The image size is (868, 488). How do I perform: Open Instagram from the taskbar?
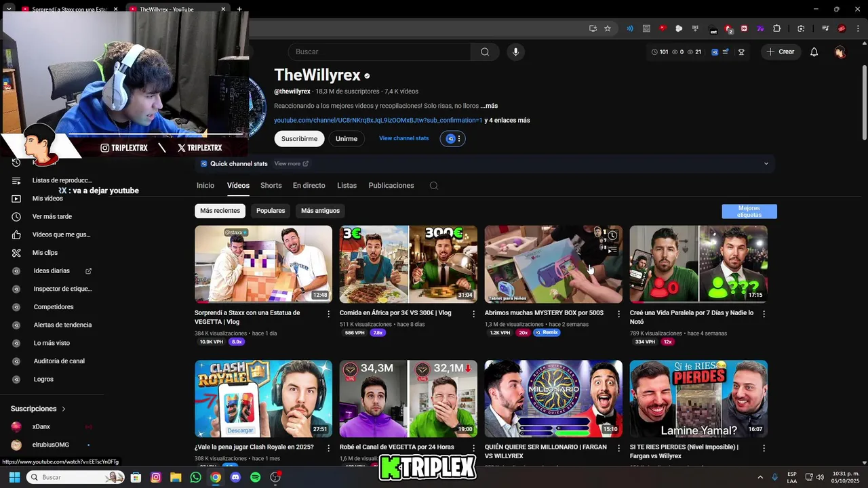click(156, 477)
